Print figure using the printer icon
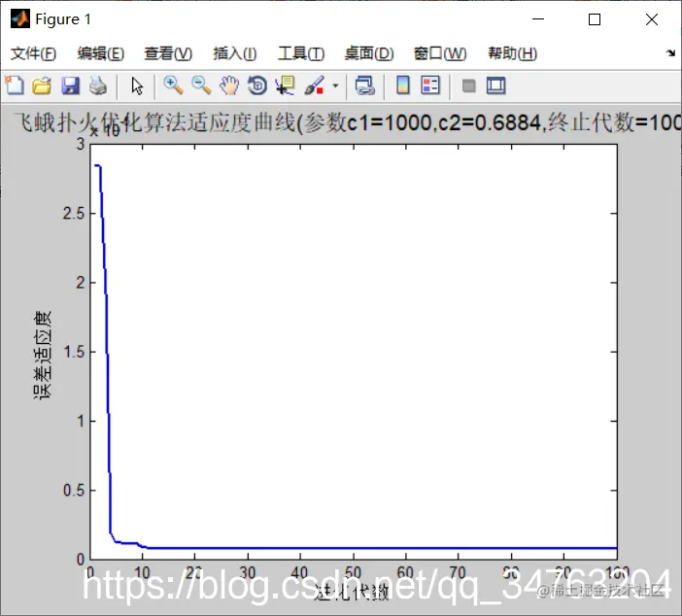The width and height of the screenshot is (682, 616). click(98, 86)
